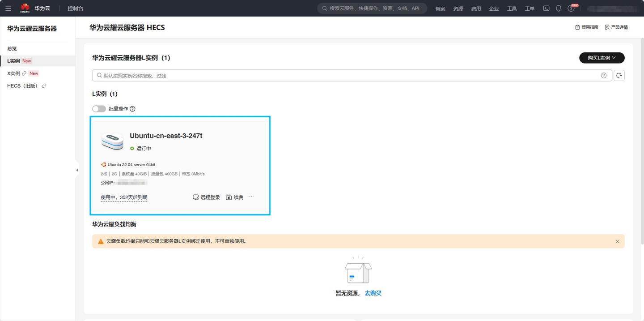Focus the top global search box
The image size is (644, 321).
coord(372,8)
